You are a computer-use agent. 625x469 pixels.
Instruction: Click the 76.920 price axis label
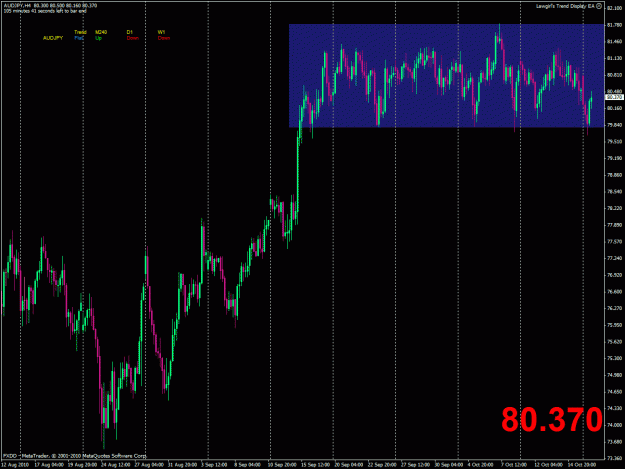click(x=615, y=275)
